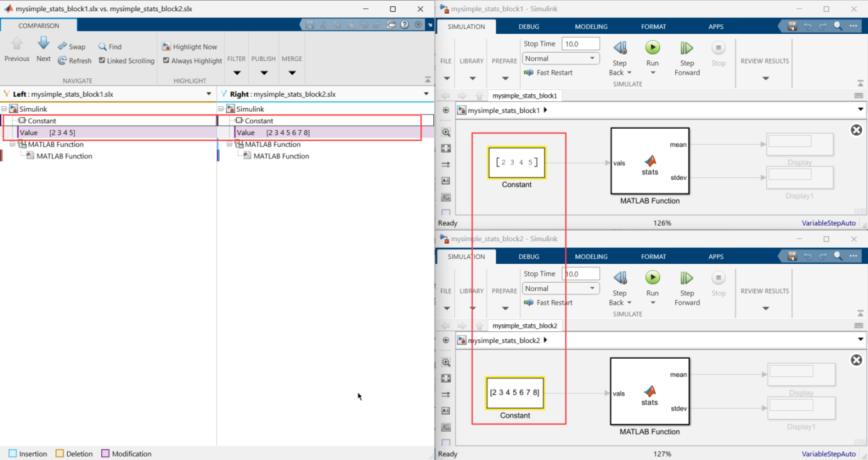Click Stop Time field in block2 window
868x460 pixels.
(x=580, y=274)
